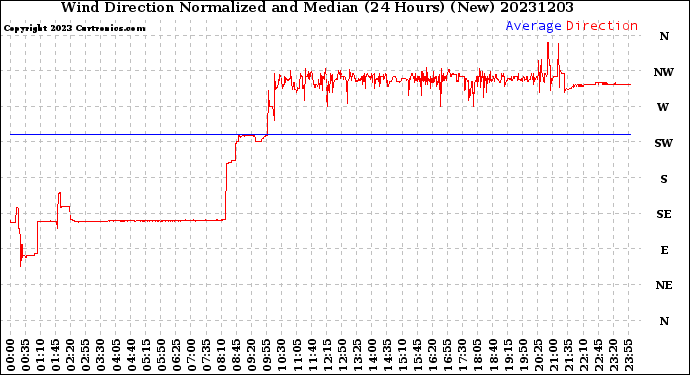Click the '04:40' time axis label

131,355
